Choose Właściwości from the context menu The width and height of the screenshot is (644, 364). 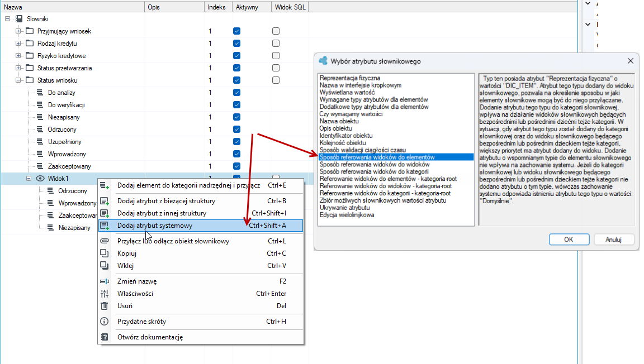[x=201, y=294]
